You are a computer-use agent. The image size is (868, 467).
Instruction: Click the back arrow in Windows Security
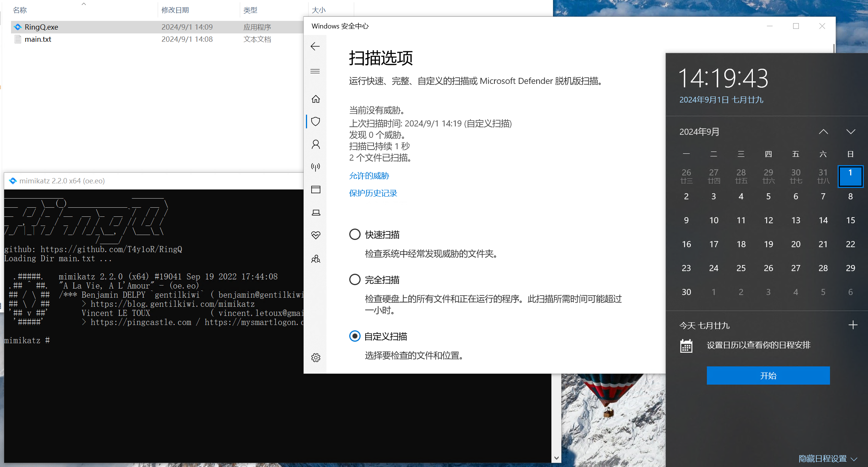point(315,46)
